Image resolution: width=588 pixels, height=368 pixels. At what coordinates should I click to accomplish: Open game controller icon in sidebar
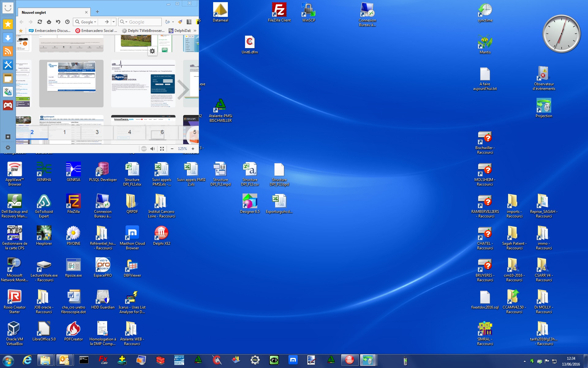pos(8,105)
